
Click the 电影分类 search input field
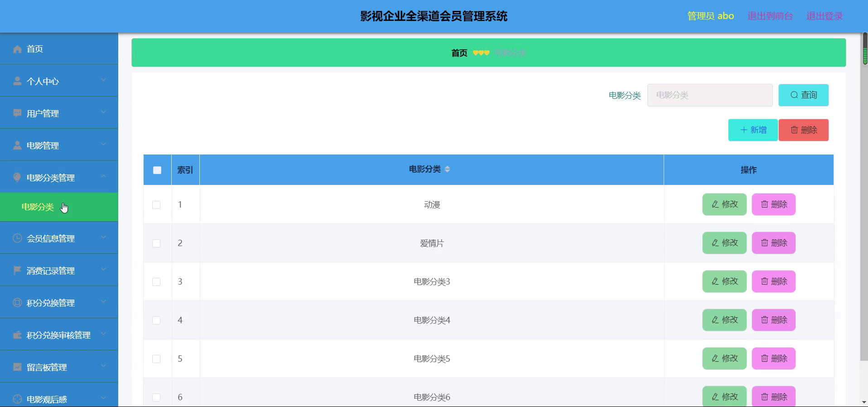coord(710,95)
